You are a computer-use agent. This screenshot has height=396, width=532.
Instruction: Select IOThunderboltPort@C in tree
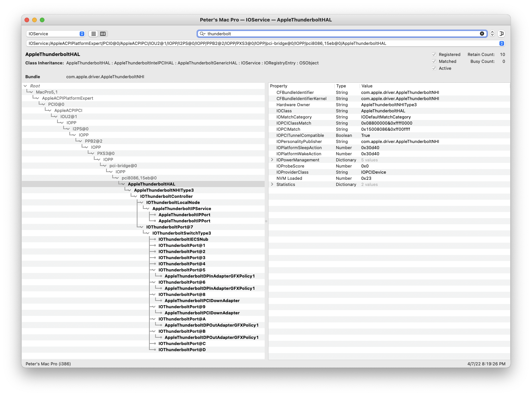pyautogui.click(x=182, y=343)
